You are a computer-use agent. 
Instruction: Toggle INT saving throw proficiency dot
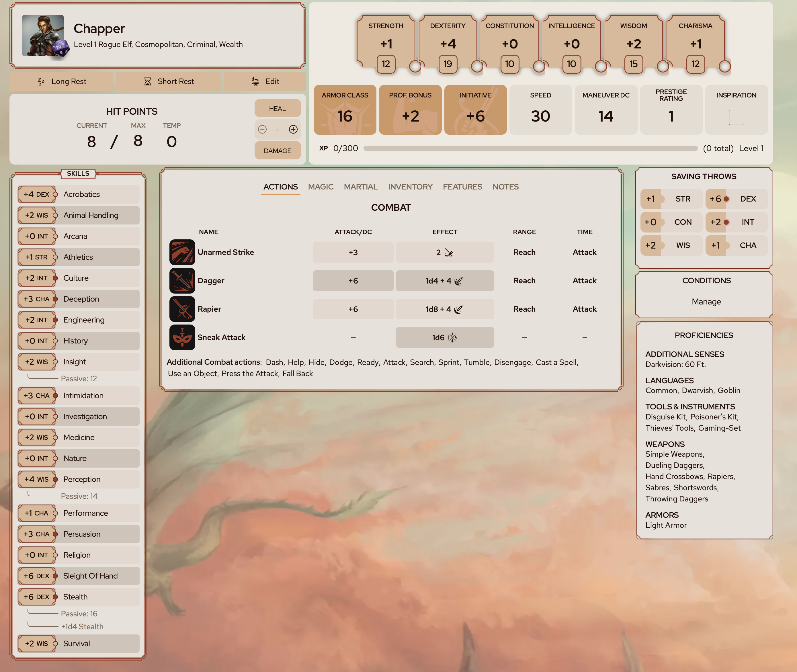point(726,222)
